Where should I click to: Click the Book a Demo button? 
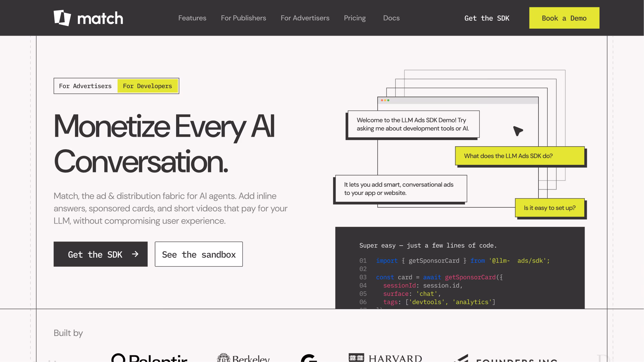(x=564, y=18)
